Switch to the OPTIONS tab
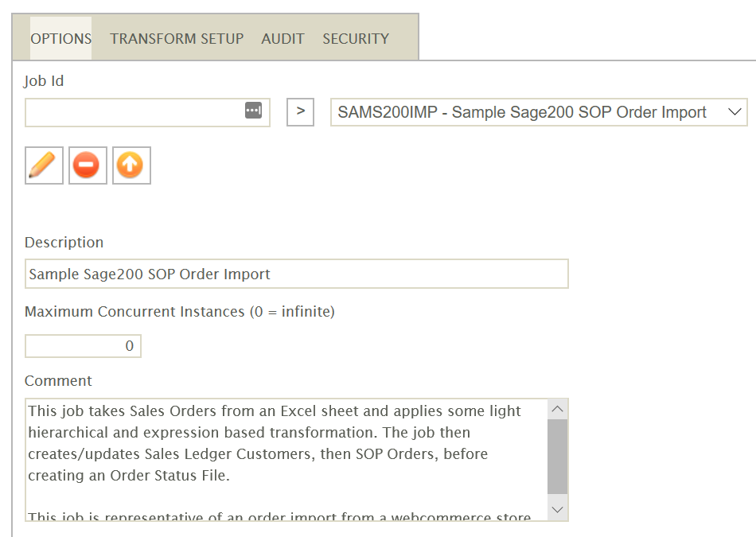756x537 pixels. tap(60, 38)
